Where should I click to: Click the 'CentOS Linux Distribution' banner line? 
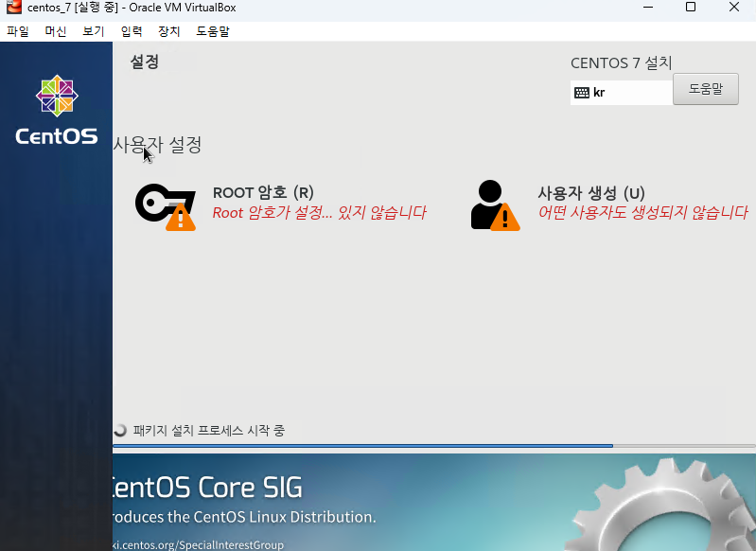pos(243,517)
